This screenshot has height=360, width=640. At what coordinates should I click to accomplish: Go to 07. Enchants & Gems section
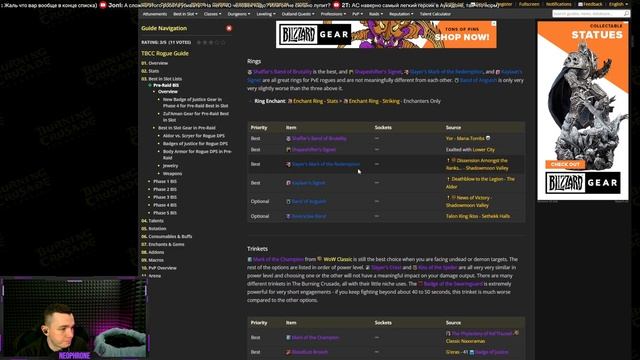pos(162,244)
